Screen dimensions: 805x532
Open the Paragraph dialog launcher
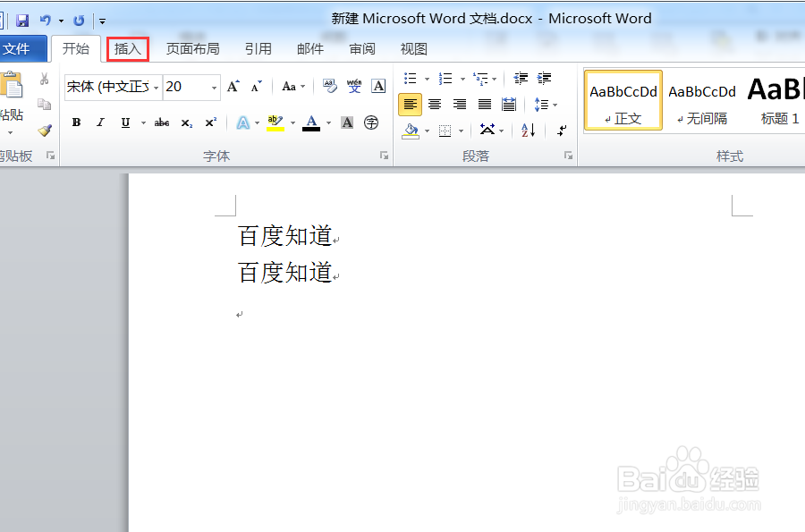click(x=568, y=156)
